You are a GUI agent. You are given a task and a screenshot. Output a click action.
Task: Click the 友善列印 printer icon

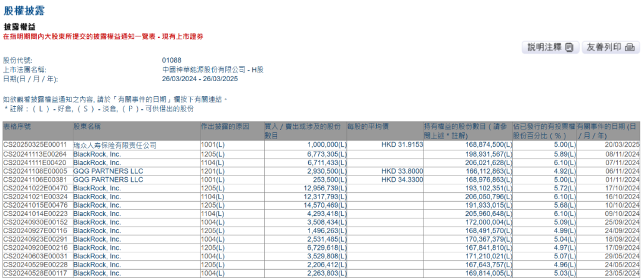click(611, 47)
